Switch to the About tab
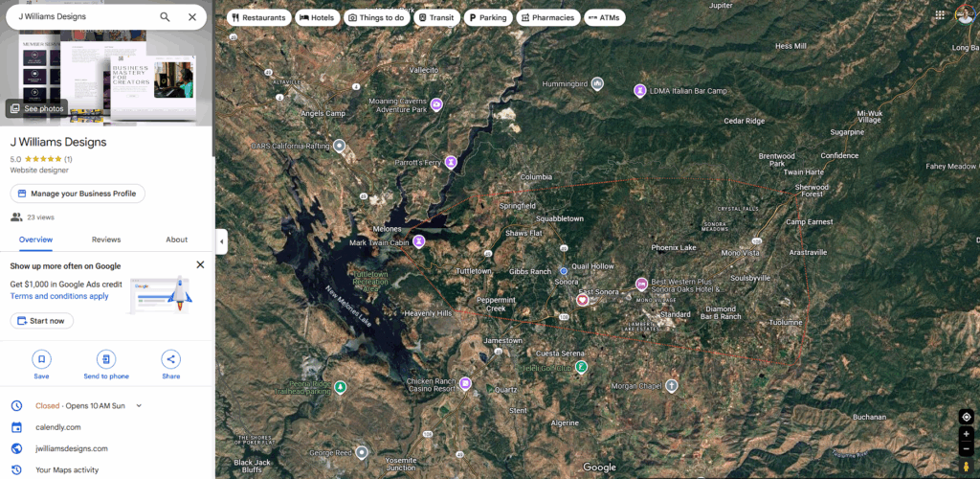This screenshot has width=980, height=479. click(177, 239)
